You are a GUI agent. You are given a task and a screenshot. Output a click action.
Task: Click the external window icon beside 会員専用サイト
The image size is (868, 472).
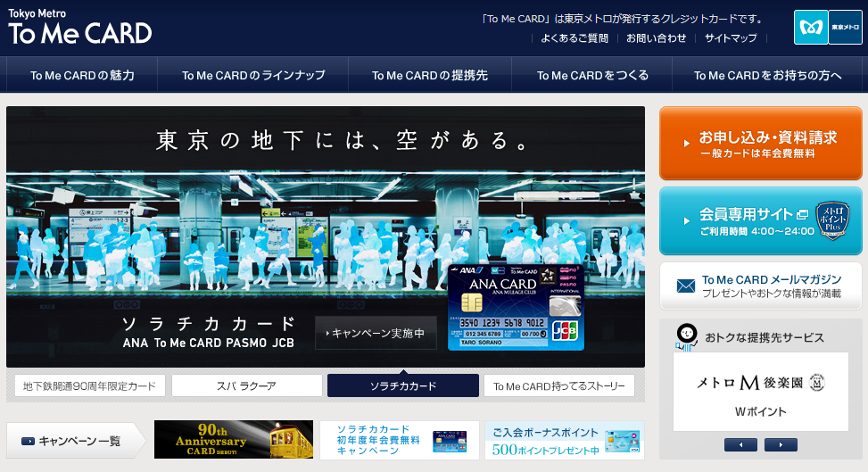pos(802,214)
